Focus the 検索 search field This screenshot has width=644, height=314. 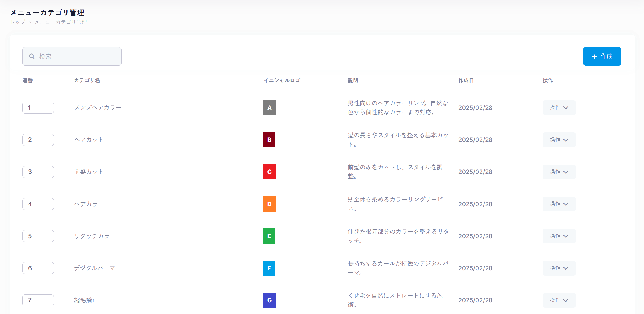(77, 56)
